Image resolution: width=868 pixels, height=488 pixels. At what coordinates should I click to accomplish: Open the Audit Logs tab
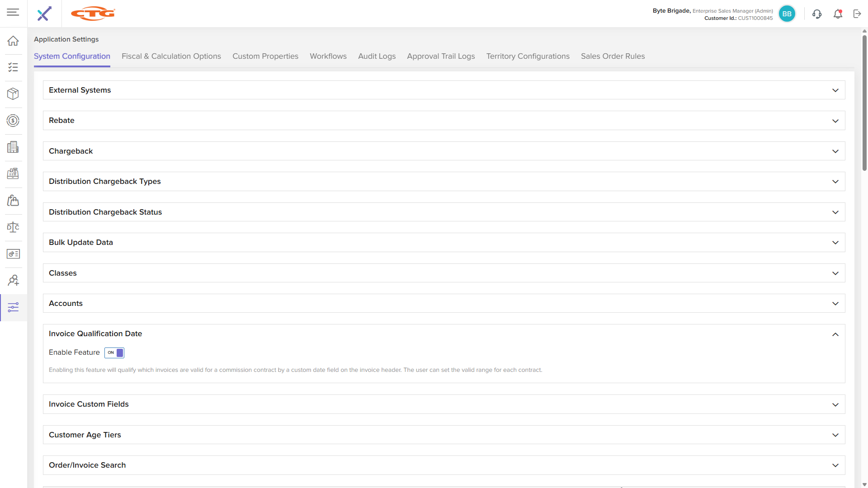click(x=377, y=56)
